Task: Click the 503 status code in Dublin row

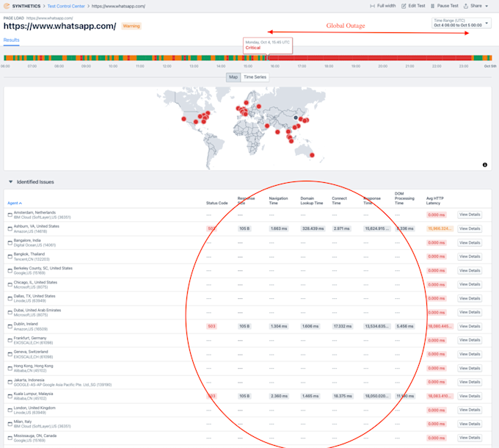Action: pyautogui.click(x=211, y=326)
